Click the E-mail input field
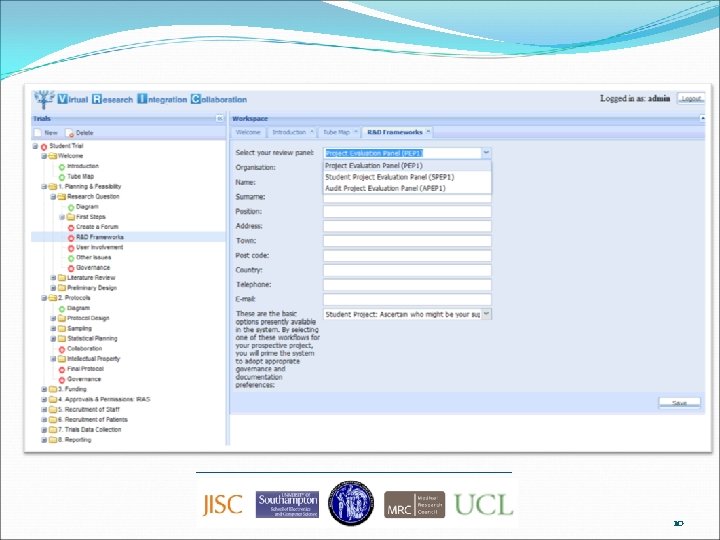Viewport: 720px width, 540px height. point(407,300)
